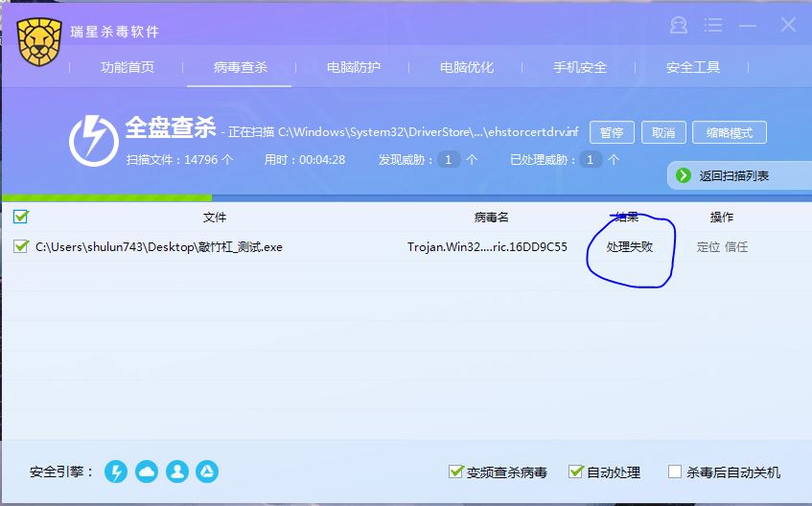
Task: Enable the 杀毒后自动关机 checkbox
Action: tap(675, 471)
